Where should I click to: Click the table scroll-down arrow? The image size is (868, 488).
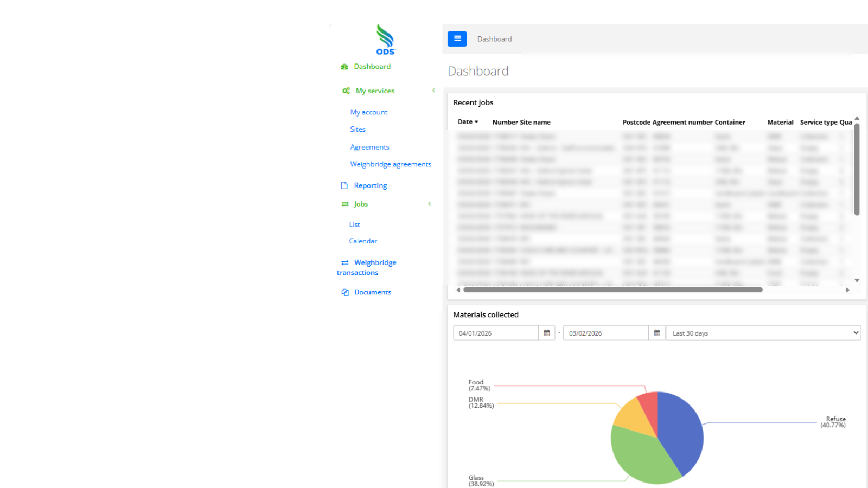pyautogui.click(x=857, y=280)
